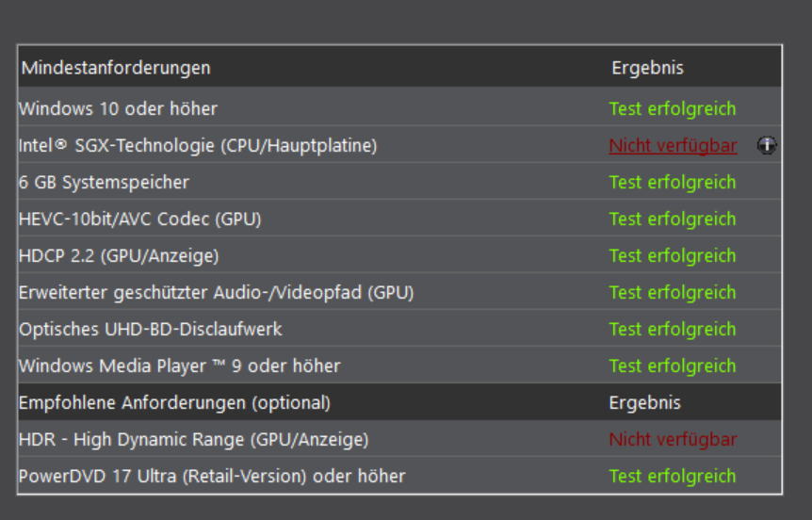
Task: Select the PowerDVD 17 Ultra requirement
Action: click(x=212, y=477)
